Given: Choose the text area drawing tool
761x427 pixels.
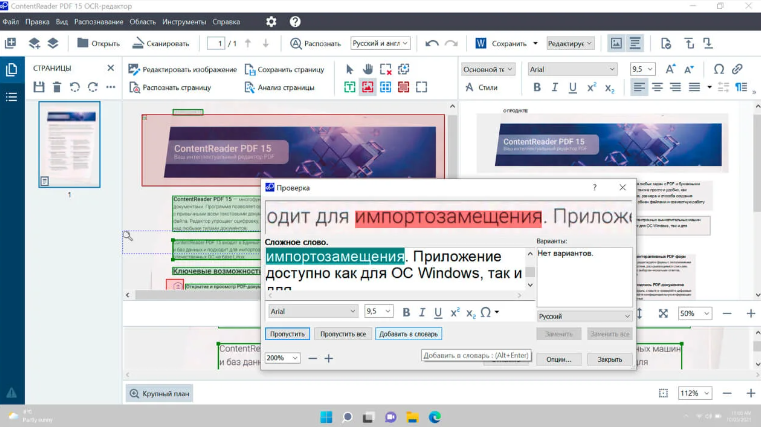Looking at the screenshot, I should coord(349,87).
